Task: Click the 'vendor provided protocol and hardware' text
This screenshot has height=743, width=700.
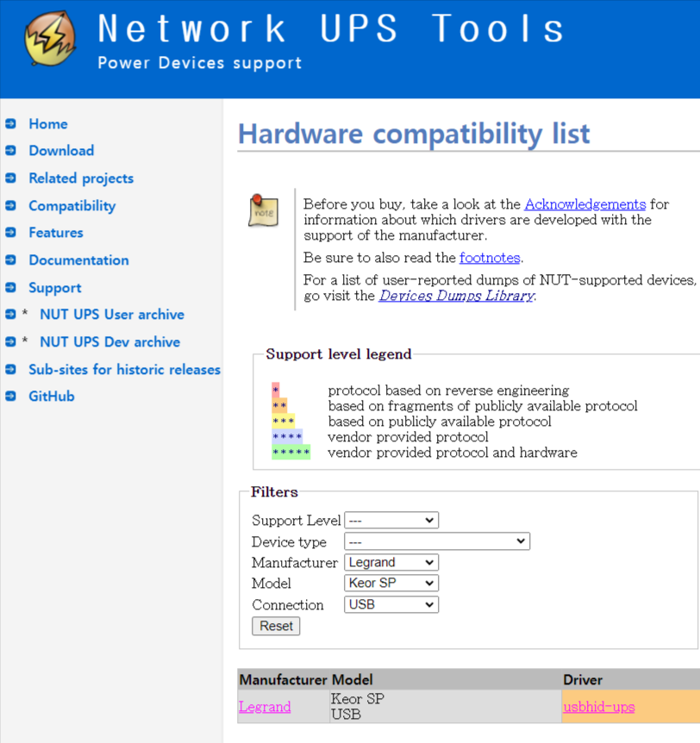Action: (x=453, y=453)
